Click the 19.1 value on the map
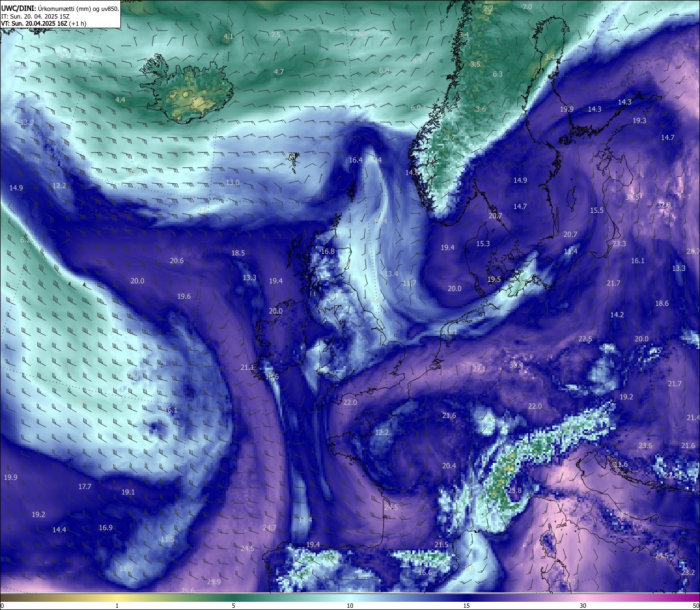 (x=128, y=492)
